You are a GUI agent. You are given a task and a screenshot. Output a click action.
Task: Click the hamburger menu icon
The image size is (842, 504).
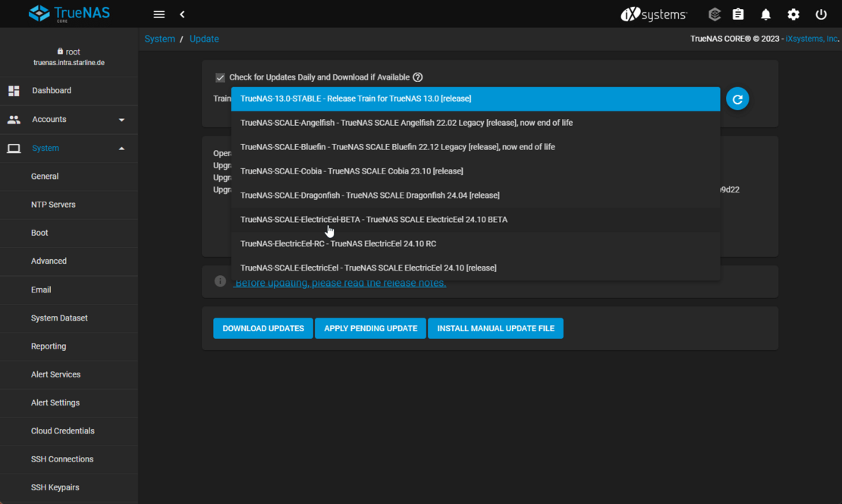coord(159,14)
